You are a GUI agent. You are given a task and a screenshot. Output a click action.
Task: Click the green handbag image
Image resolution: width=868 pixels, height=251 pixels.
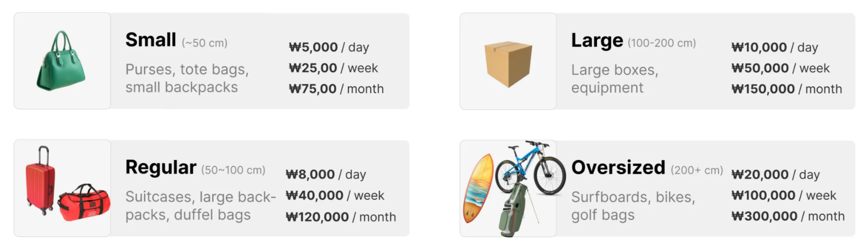click(61, 60)
